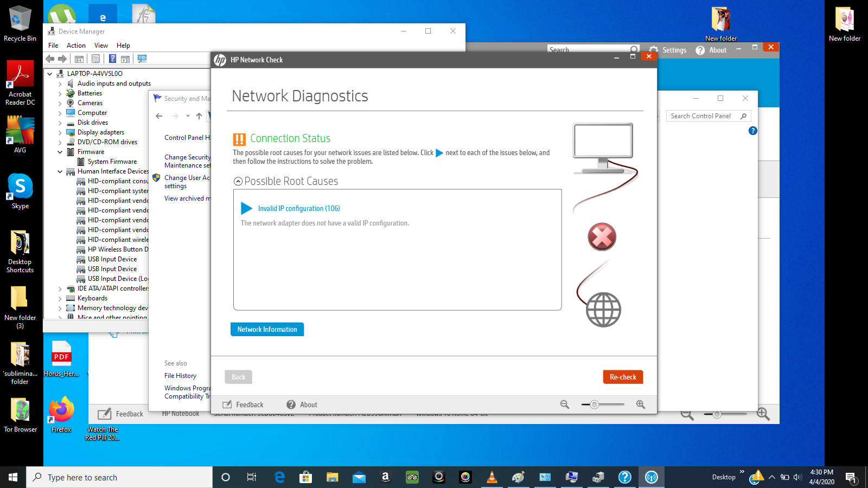This screenshot has width=868, height=488.
Task: Open the Action menu in Device Manager
Action: pyautogui.click(x=76, y=46)
